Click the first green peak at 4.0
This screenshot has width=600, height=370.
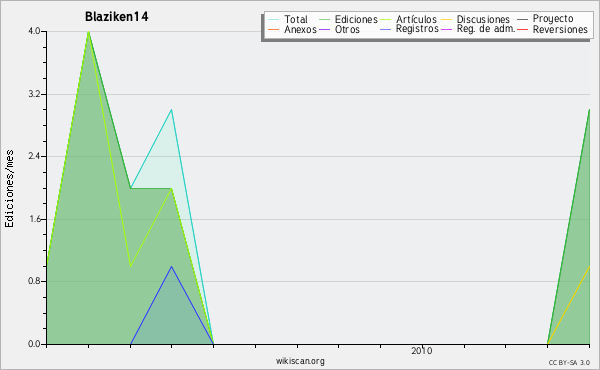tap(89, 32)
